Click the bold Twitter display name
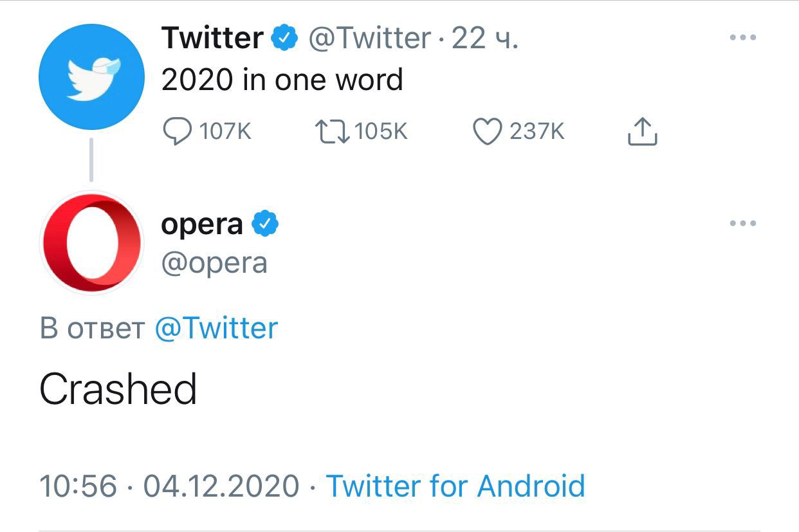799x532 pixels. point(212,39)
